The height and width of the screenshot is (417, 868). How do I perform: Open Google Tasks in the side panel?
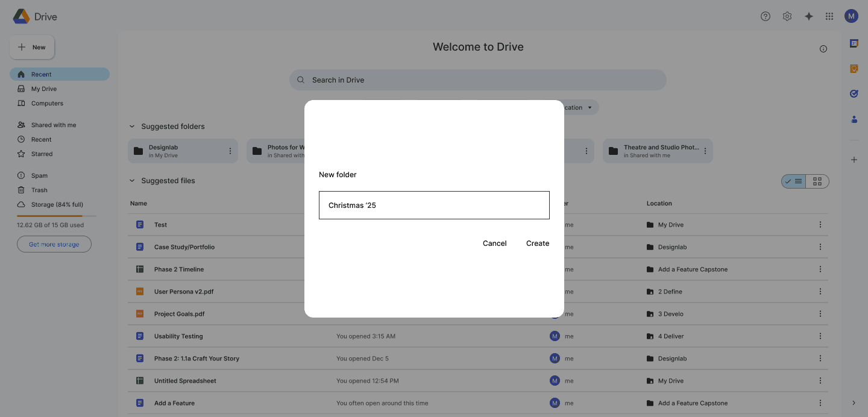[x=854, y=94]
